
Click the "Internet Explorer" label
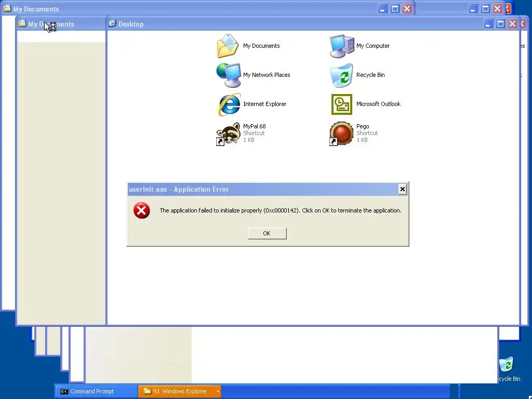tap(264, 104)
